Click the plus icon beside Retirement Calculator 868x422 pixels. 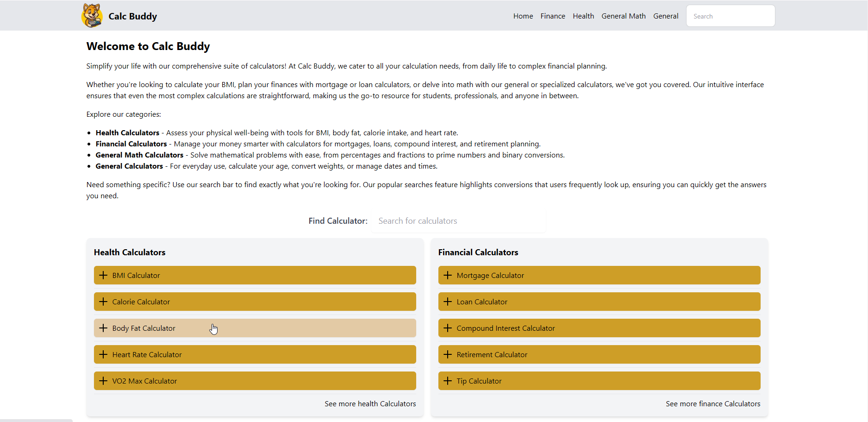click(448, 354)
